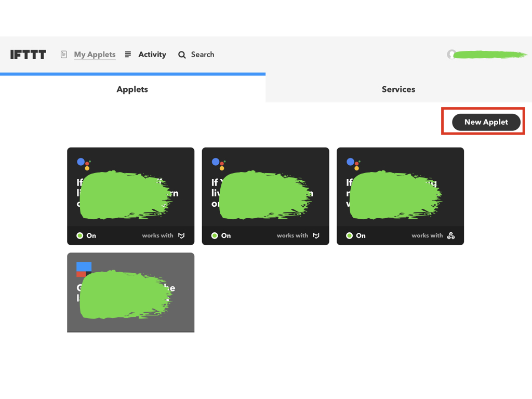Click Google Assistant icon on second applet card

pos(219,164)
